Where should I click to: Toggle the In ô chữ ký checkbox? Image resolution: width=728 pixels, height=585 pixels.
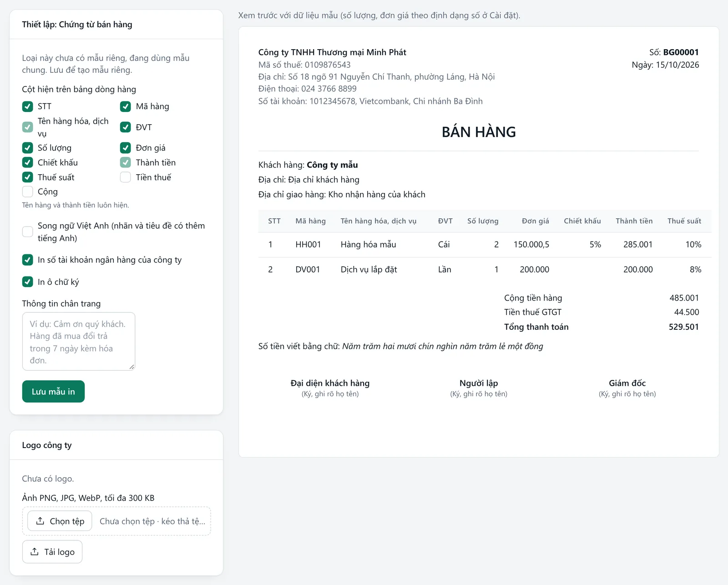coord(28,282)
